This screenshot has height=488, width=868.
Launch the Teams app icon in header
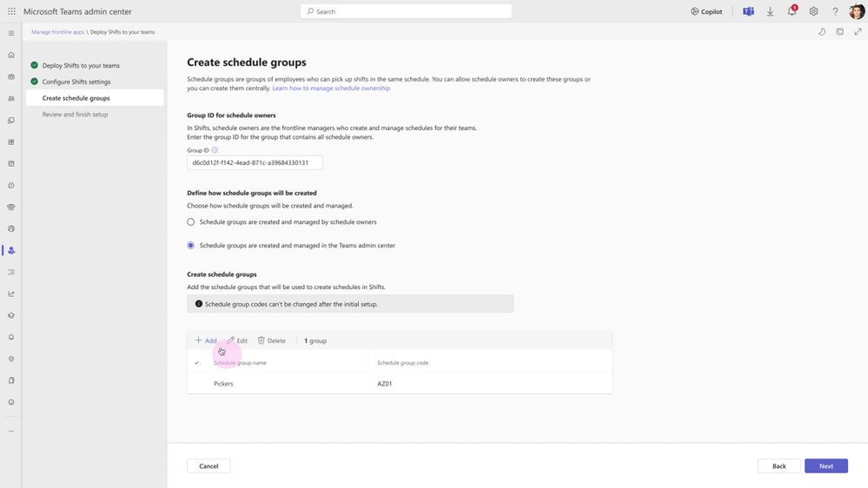click(x=748, y=11)
